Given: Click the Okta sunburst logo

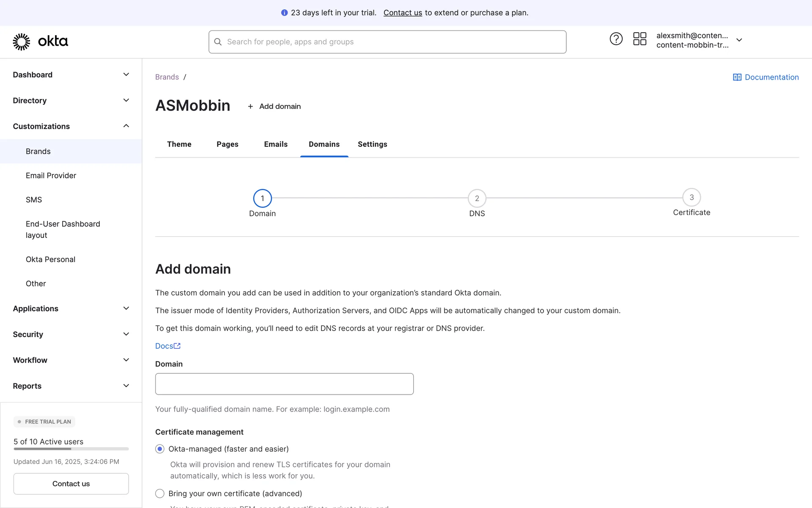Looking at the screenshot, I should tap(21, 41).
